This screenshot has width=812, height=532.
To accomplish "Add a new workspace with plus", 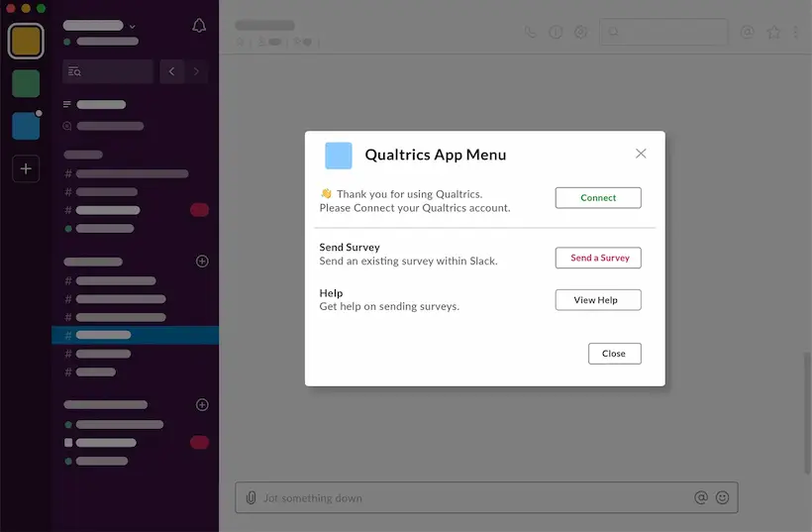I will 26,168.
